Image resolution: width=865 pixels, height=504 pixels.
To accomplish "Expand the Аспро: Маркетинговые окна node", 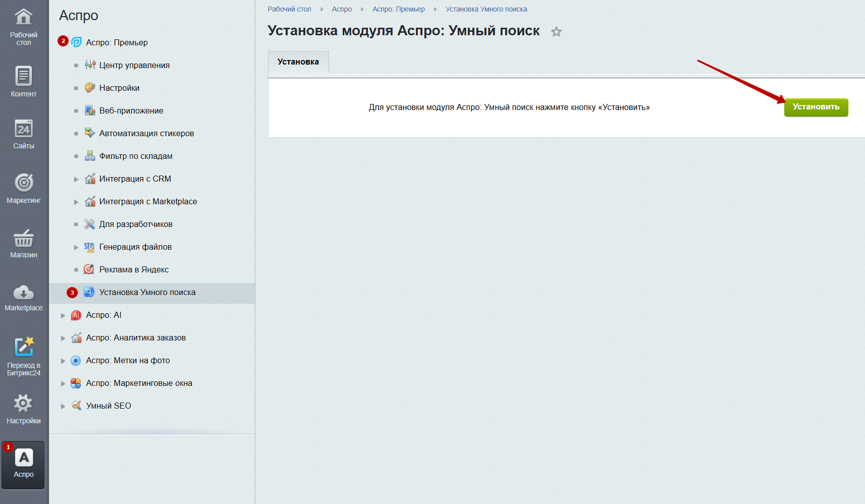I will tap(63, 383).
